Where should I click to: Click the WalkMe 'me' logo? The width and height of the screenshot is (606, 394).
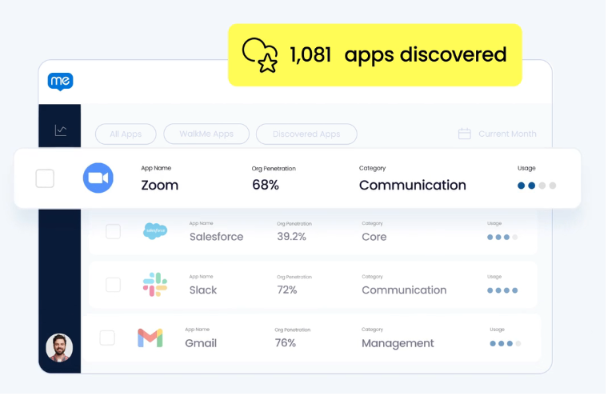(x=60, y=82)
